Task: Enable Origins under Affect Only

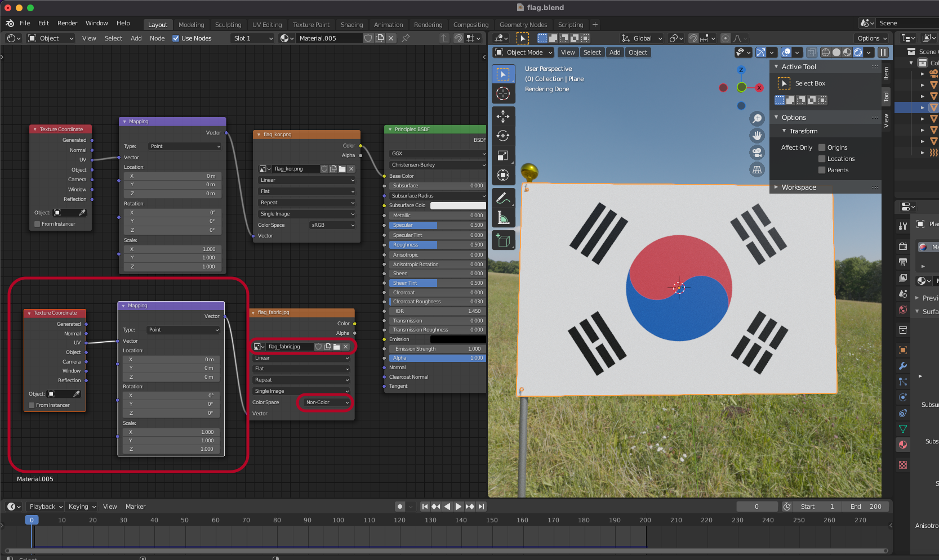Action: (x=822, y=147)
